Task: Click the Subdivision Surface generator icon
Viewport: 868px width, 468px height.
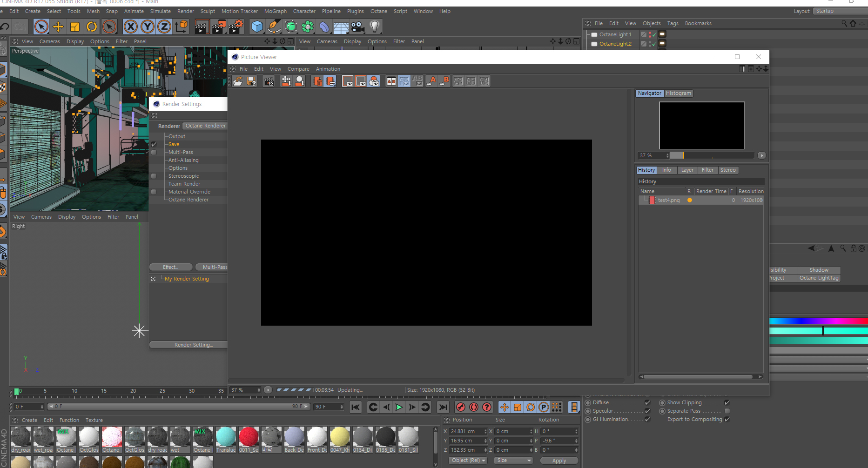Action: [x=291, y=27]
